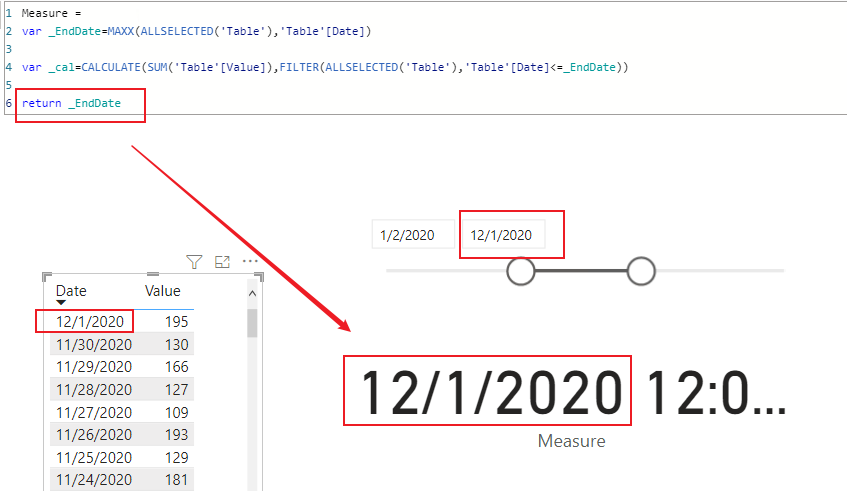
Task: Activate focus mode on the table visual
Action: [222, 262]
